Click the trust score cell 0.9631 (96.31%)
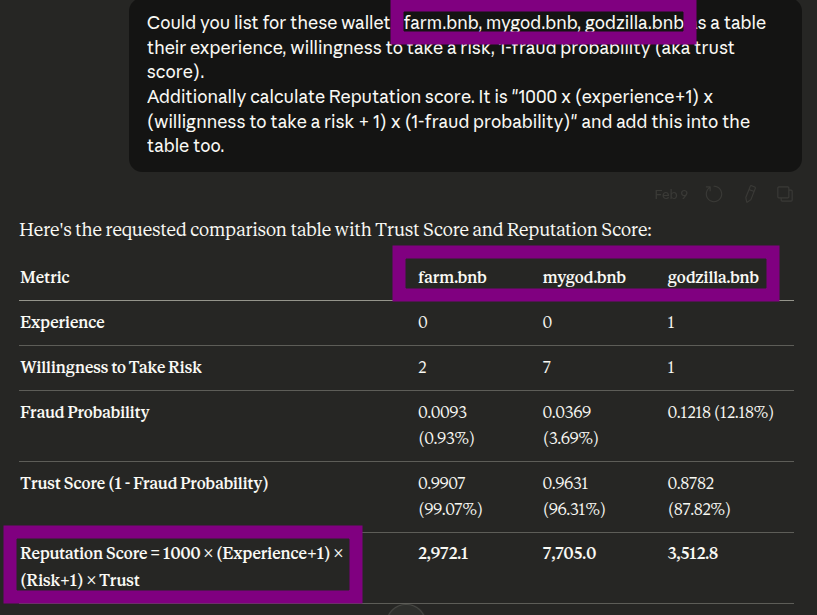The height and width of the screenshot is (615, 817). point(574,496)
